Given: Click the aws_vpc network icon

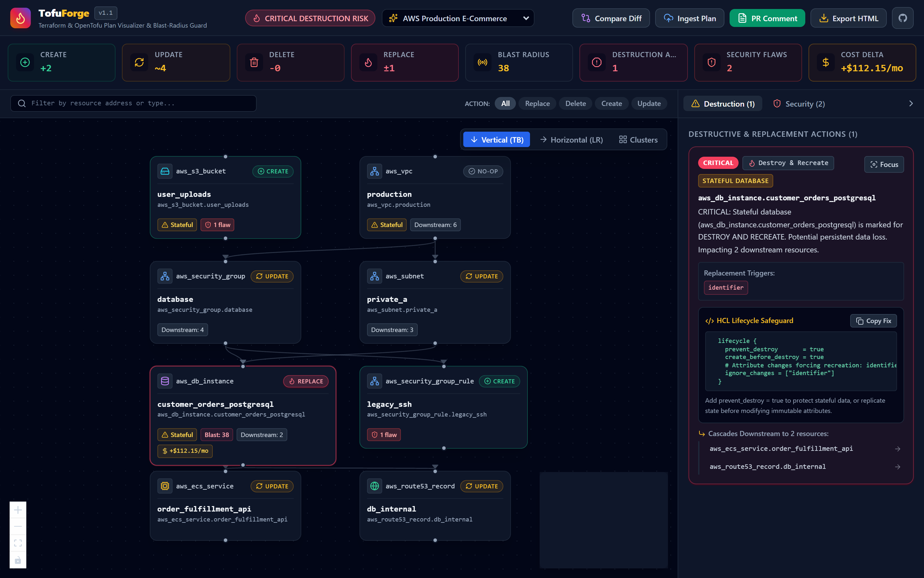Looking at the screenshot, I should pyautogui.click(x=374, y=171).
